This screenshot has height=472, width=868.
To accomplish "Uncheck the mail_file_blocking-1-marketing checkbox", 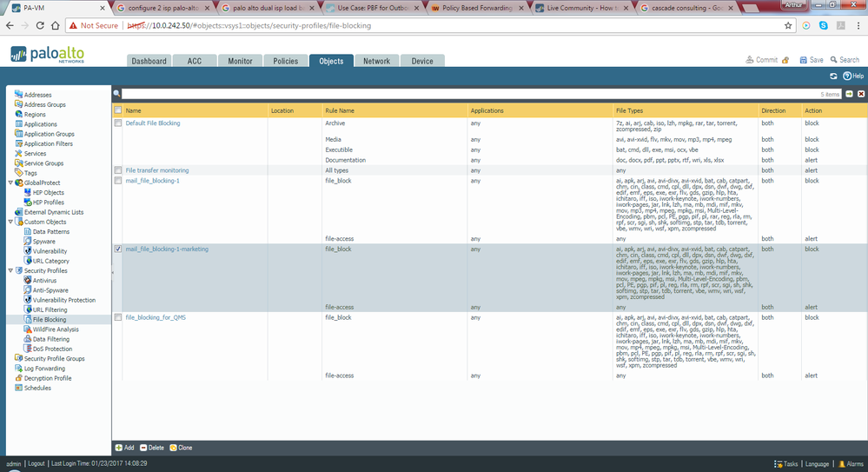I will [x=118, y=249].
